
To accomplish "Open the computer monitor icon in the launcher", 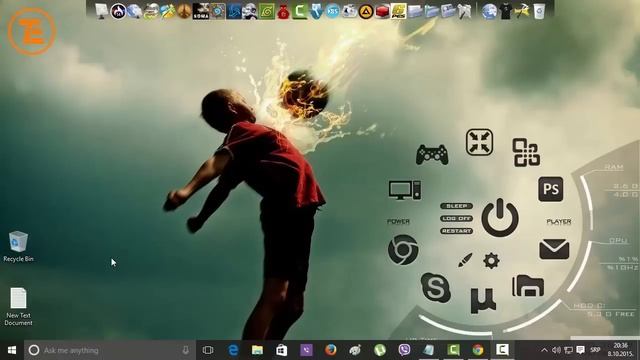I will click(x=404, y=190).
